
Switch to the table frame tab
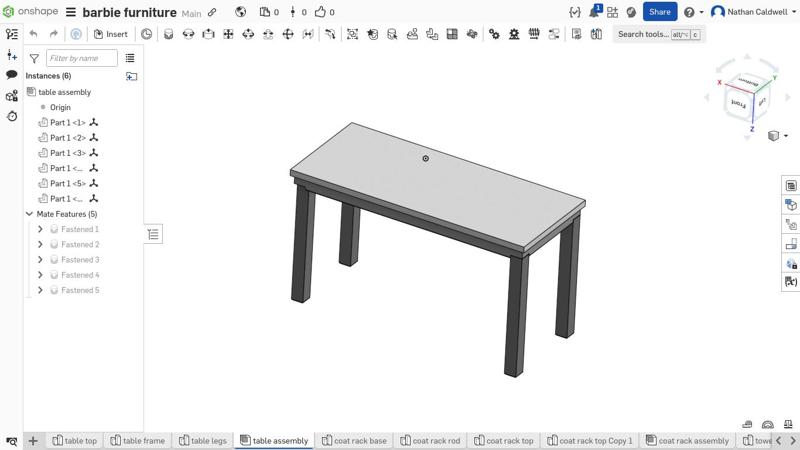click(138, 440)
